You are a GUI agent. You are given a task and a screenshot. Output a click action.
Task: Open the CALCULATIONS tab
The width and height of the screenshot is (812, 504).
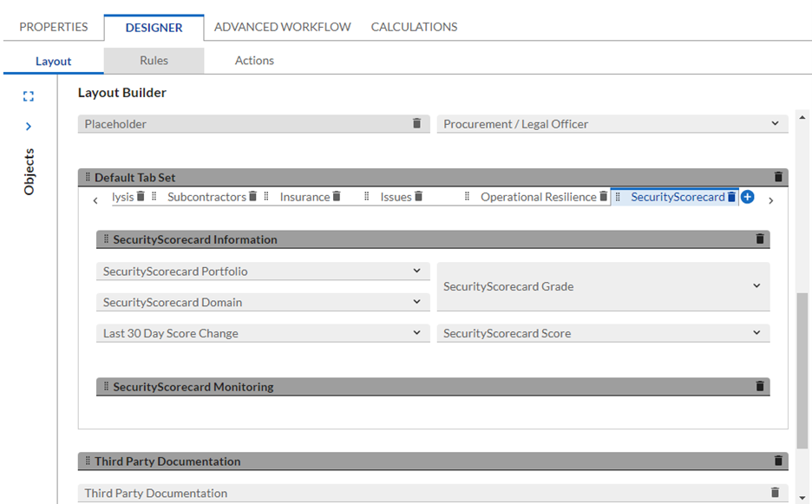414,27
